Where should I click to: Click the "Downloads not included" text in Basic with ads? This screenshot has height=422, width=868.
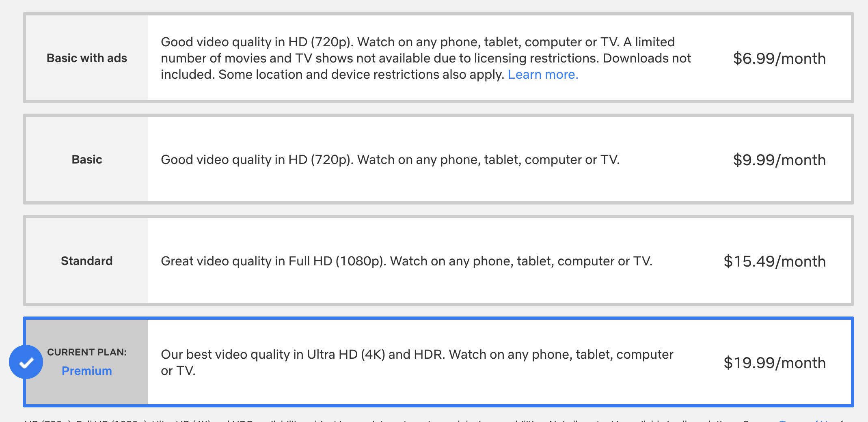426,66
